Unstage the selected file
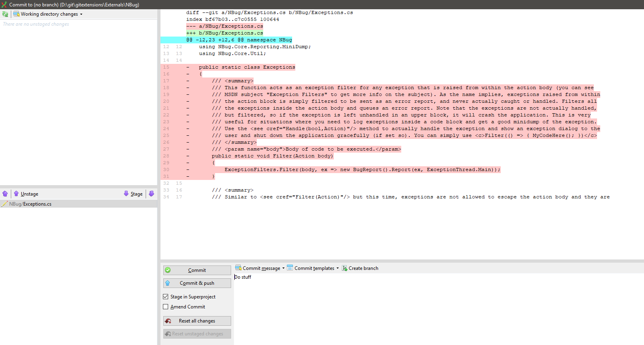Viewport: 644px width, 345px height. pos(26,194)
